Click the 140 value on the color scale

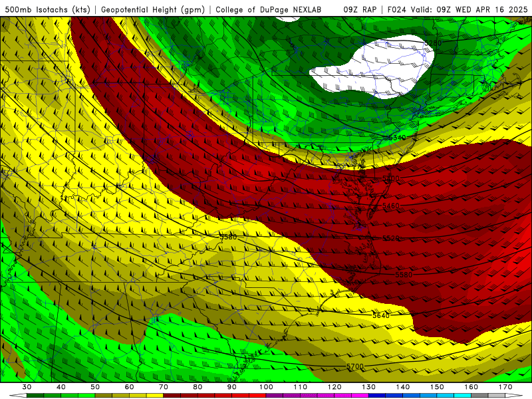point(403,387)
